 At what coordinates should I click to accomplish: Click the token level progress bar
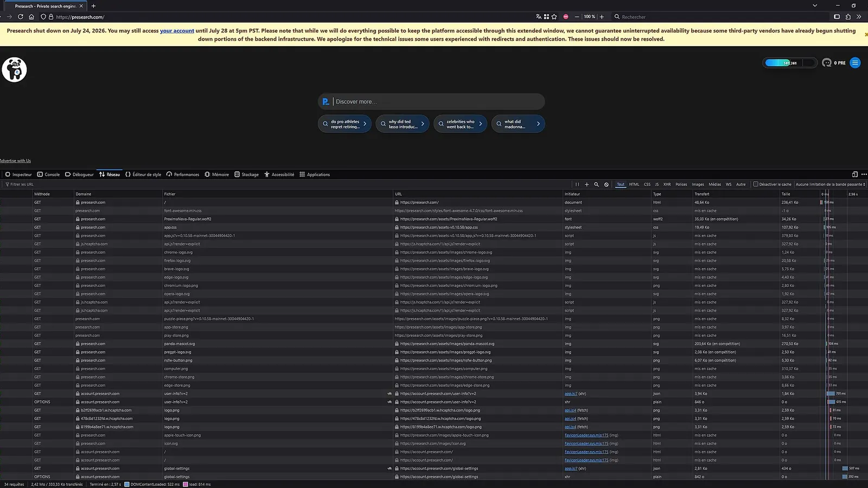pos(789,63)
